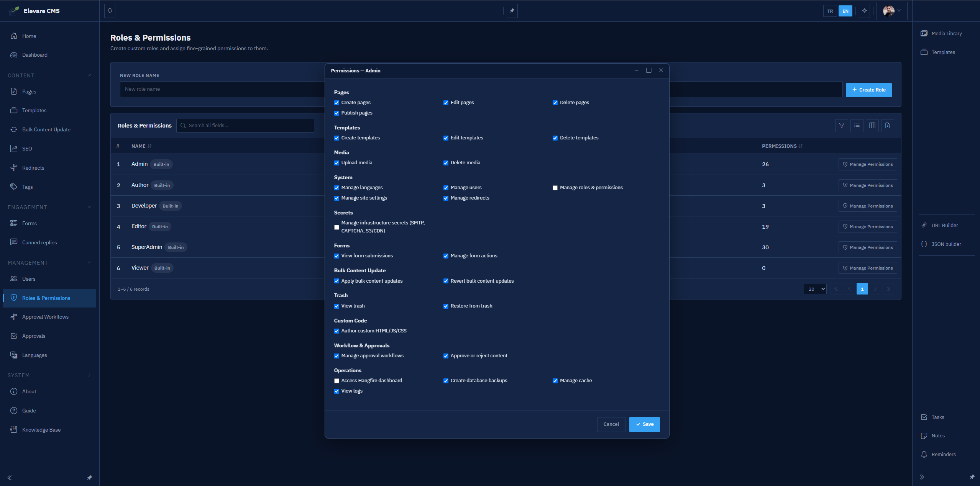Open Knowledge Base in sidebar
This screenshot has height=486, width=980.
[x=50, y=430]
